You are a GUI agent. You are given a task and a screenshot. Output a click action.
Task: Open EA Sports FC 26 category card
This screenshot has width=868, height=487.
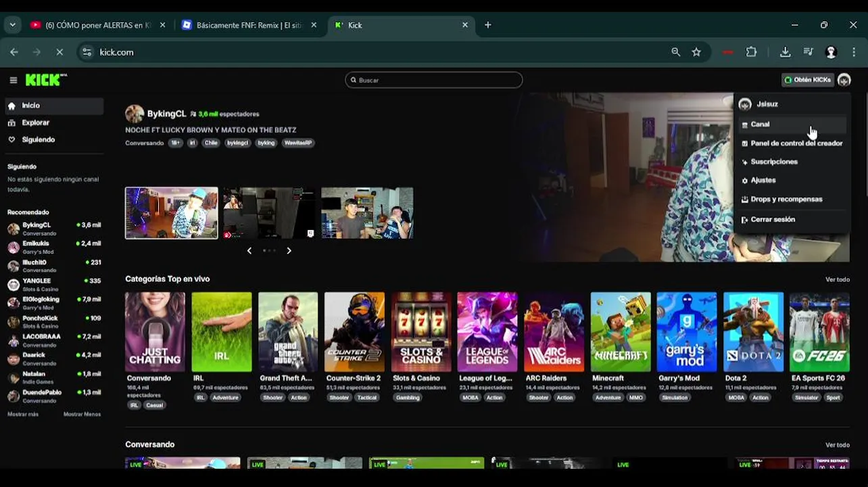click(x=820, y=332)
